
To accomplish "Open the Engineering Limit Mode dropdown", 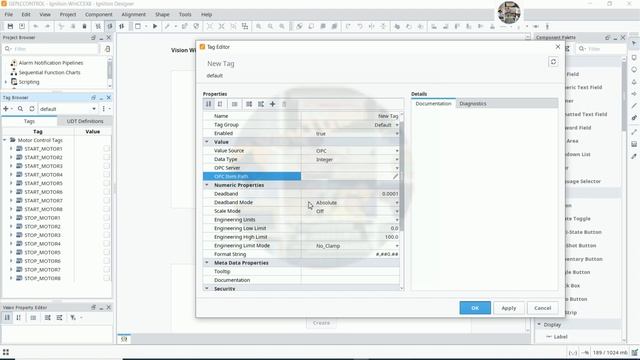I will click(x=397, y=246).
